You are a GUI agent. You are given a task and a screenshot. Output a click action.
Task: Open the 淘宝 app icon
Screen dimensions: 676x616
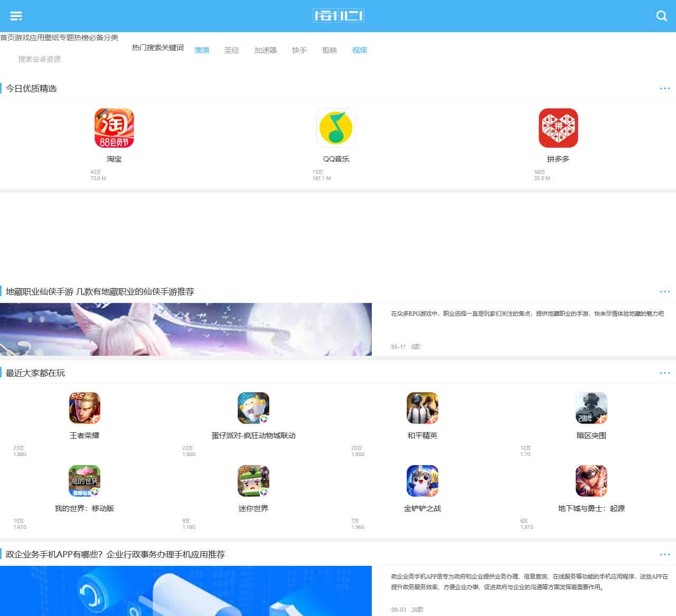pos(114,128)
